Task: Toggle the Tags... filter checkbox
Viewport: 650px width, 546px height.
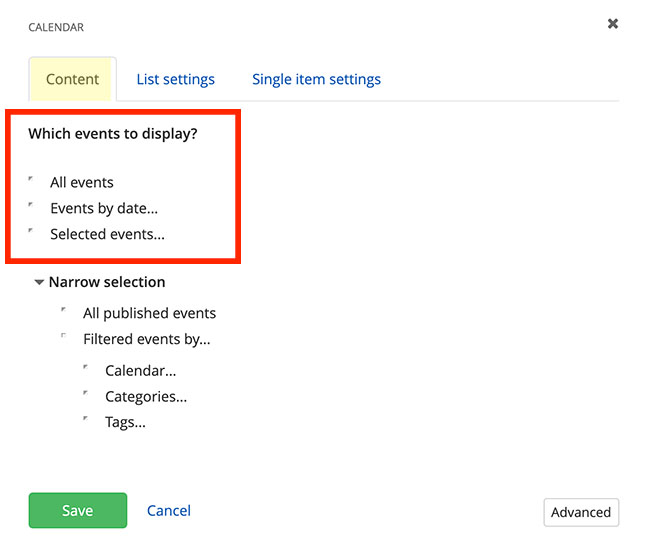Action: [87, 420]
